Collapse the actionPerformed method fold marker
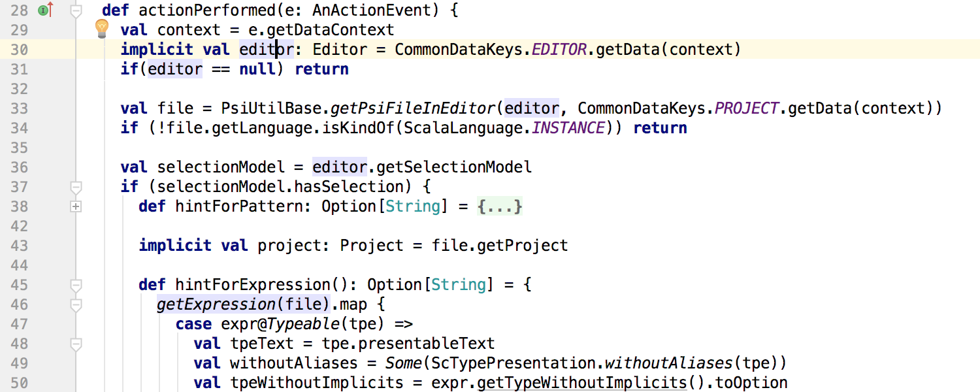Viewport: 980px width, 392px height. (76, 10)
